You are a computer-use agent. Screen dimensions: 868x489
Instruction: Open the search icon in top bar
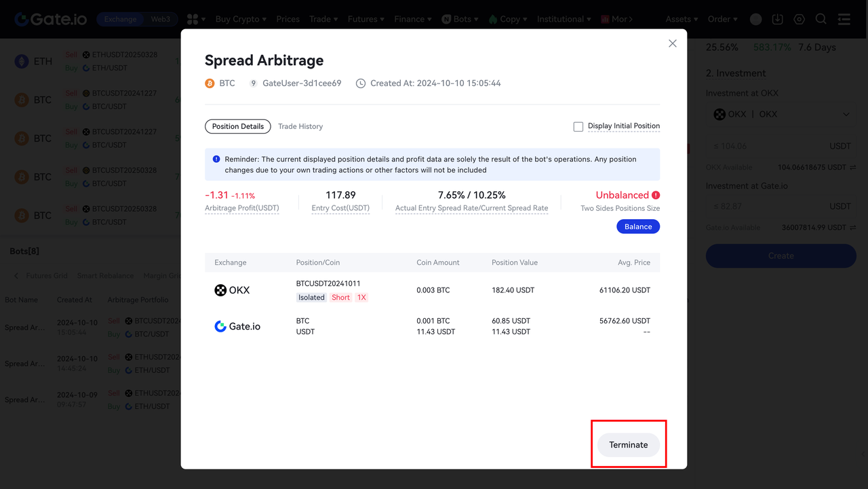(x=821, y=20)
